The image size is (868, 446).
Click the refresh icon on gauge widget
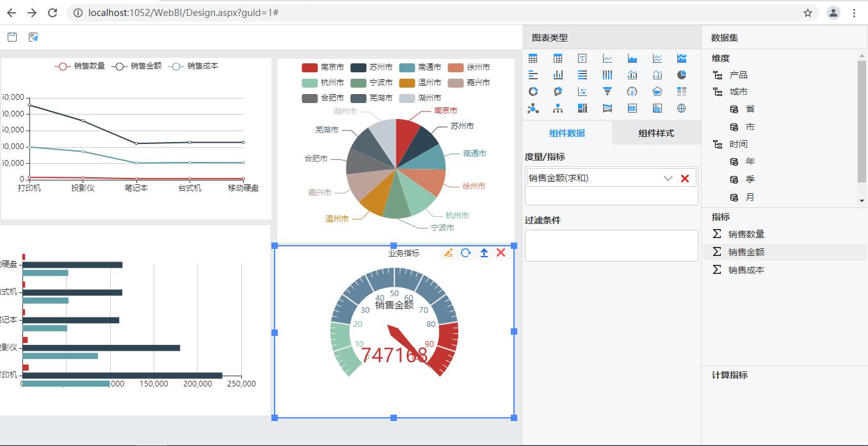point(466,253)
